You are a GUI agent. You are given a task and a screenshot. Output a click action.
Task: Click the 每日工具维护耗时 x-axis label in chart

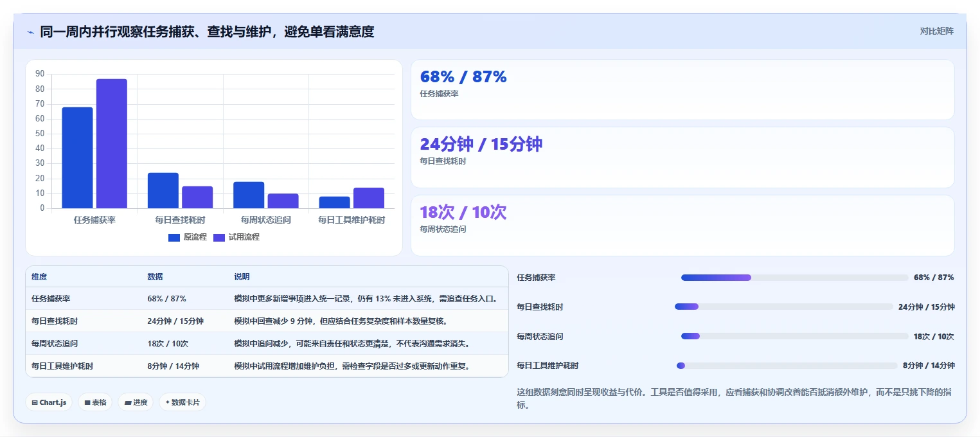coord(352,220)
